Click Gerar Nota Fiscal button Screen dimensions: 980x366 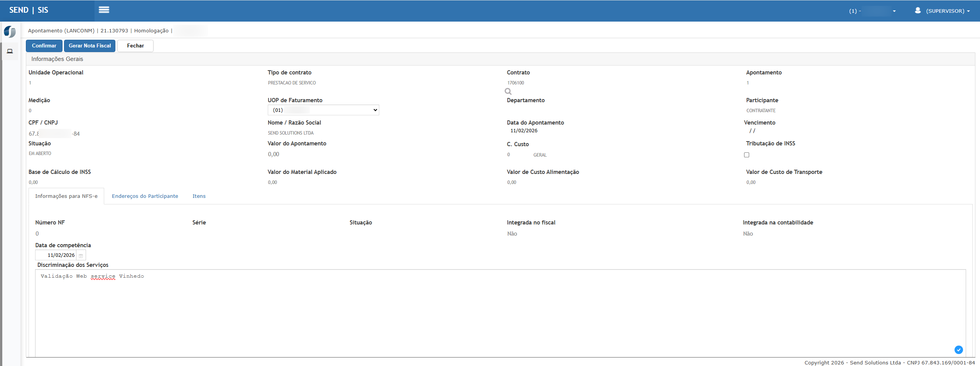tap(90, 46)
